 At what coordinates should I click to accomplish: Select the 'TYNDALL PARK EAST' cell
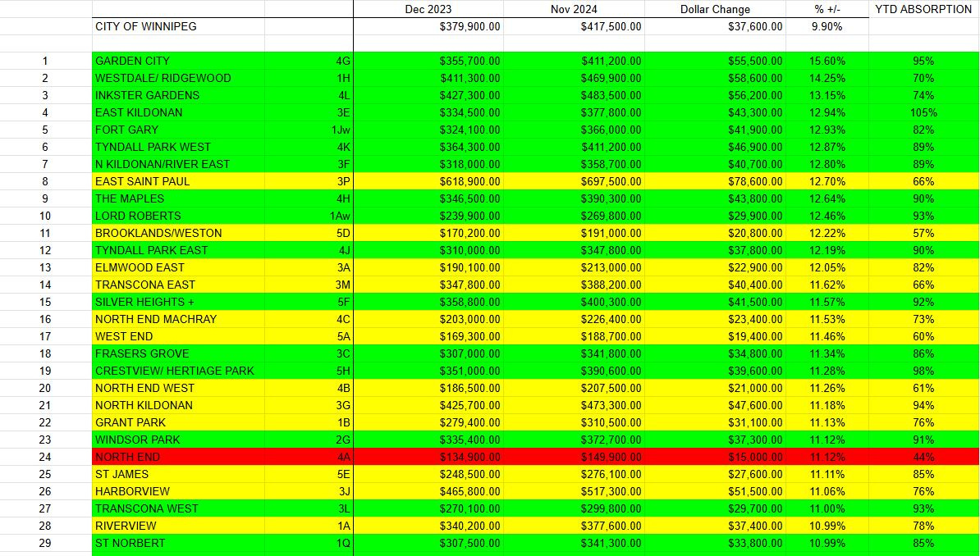pyautogui.click(x=178, y=250)
